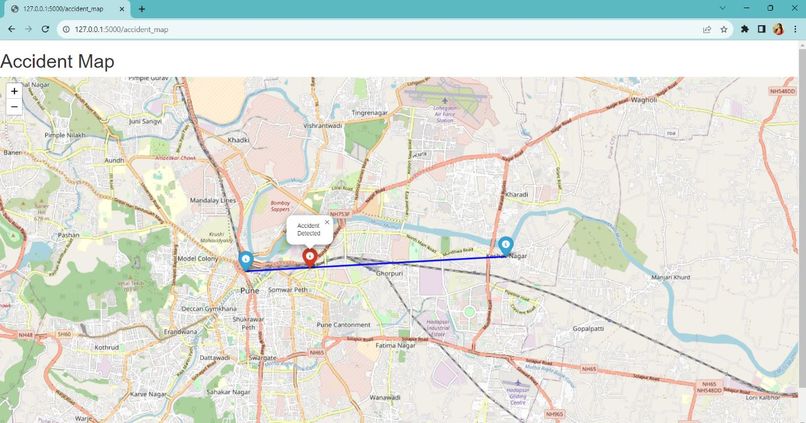Screen dimensions: 806x423
Task: Click the 'Fatima Nagar' map label
Action: 395,345
